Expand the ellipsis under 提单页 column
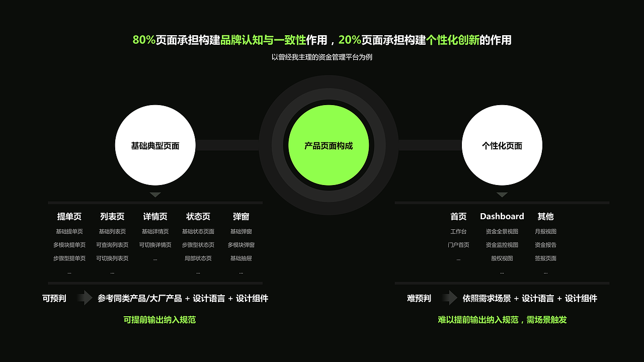 (68, 271)
